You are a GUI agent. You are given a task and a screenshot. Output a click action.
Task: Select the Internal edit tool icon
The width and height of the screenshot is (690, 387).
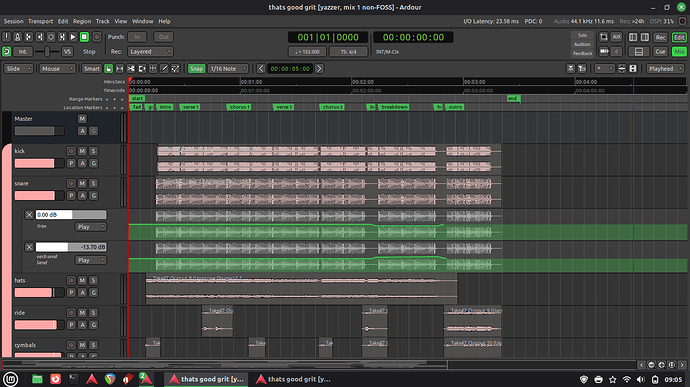pos(175,69)
